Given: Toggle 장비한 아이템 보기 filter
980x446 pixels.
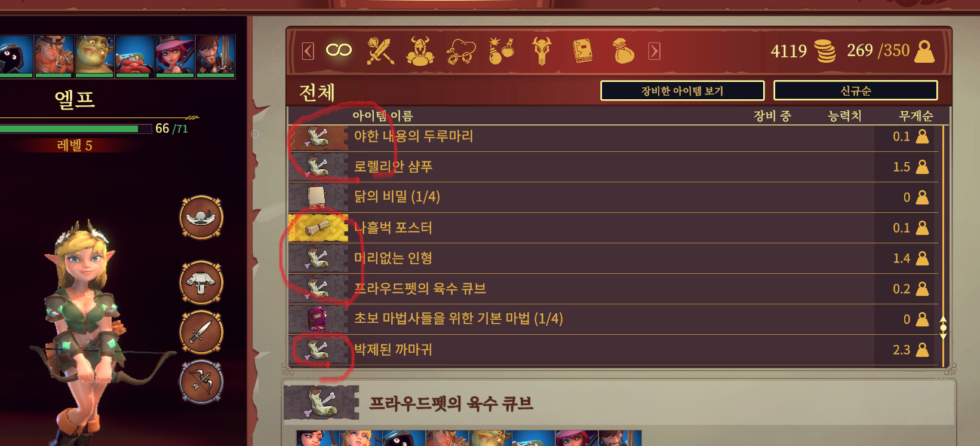Looking at the screenshot, I should (682, 91).
